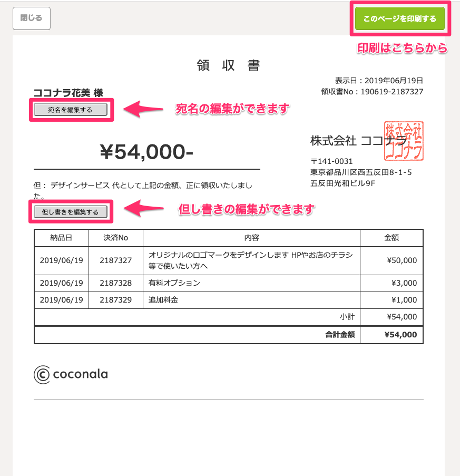
Task: Select the オリジナルのロゴマーク item description row
Action: (251, 260)
